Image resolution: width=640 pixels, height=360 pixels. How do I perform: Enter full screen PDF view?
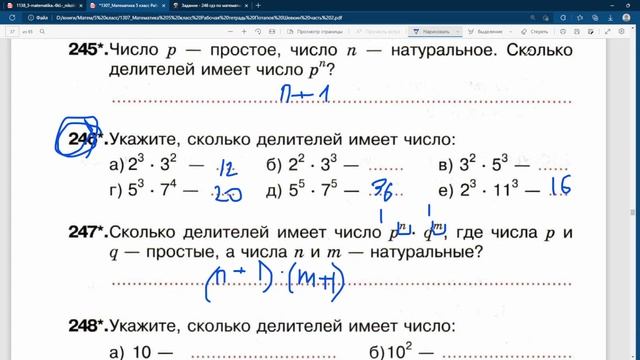607,31
